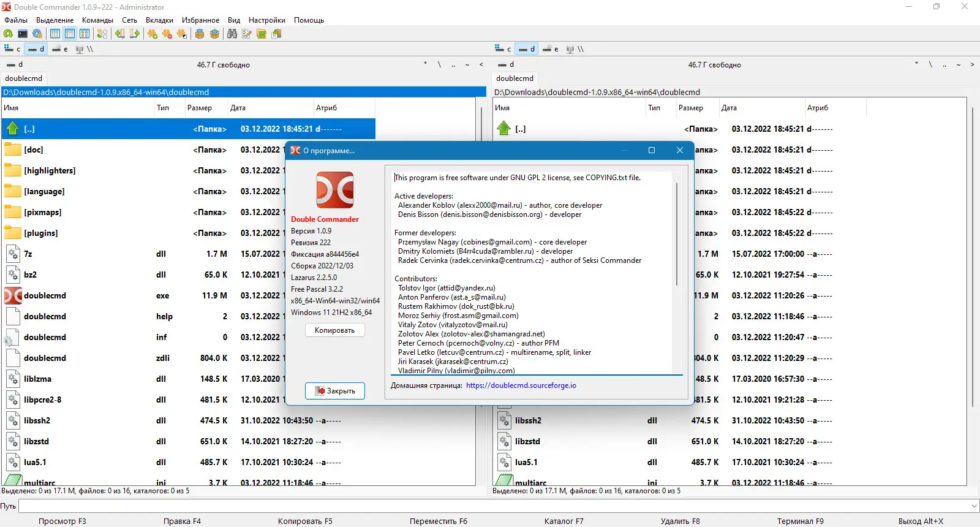Click the synchronize directories toolbar icon
The height and width of the screenshot is (527, 980).
coord(262,34)
